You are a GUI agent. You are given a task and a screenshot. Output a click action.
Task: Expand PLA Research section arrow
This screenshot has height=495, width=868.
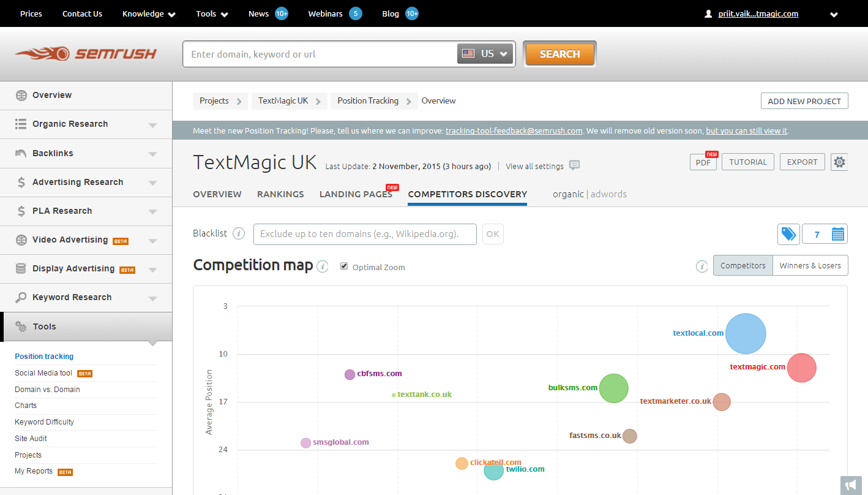click(152, 211)
